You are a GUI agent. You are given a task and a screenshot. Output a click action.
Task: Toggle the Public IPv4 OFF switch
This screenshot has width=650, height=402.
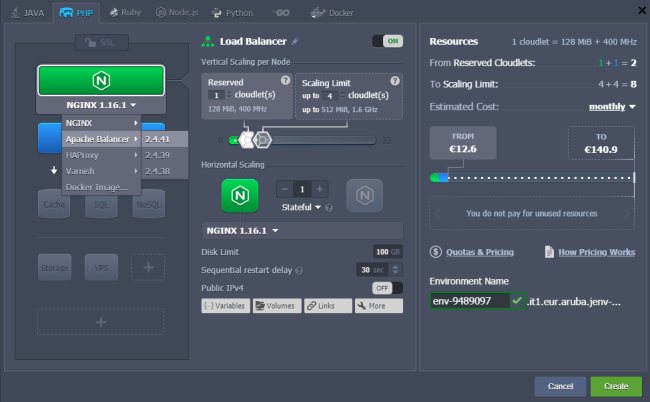coord(388,288)
